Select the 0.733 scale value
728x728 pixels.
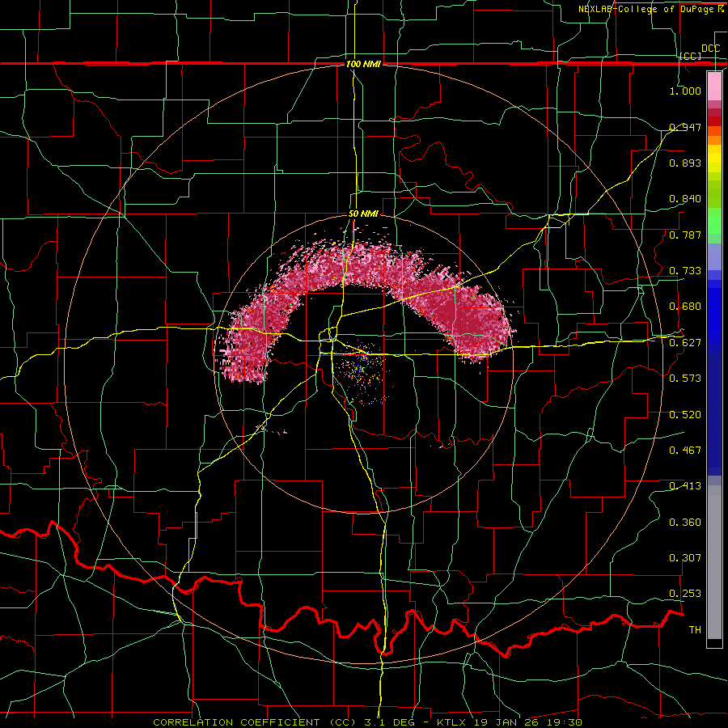tap(685, 271)
